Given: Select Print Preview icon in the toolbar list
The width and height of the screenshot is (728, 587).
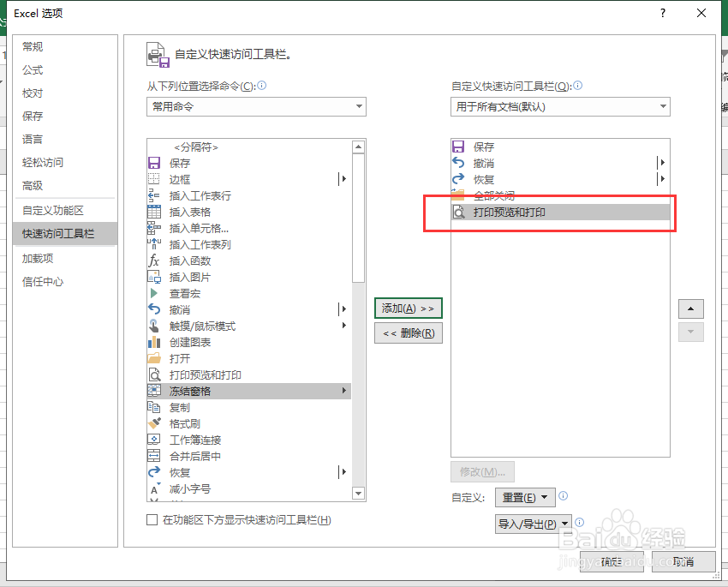Looking at the screenshot, I should tap(458, 213).
